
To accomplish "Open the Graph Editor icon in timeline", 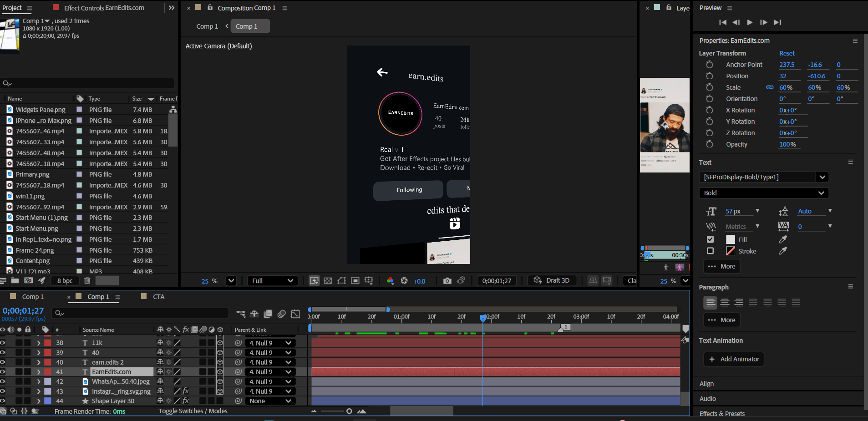I will click(295, 314).
